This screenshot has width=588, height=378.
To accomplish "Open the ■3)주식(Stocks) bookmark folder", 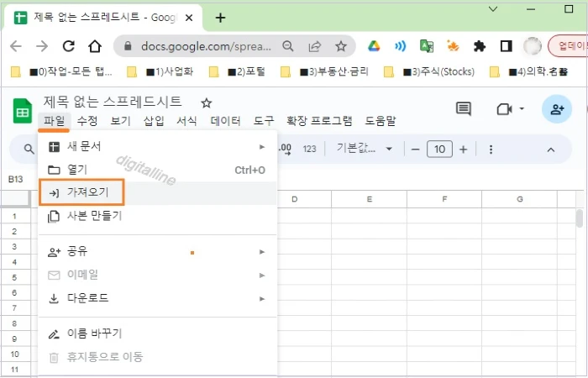I will click(430, 71).
